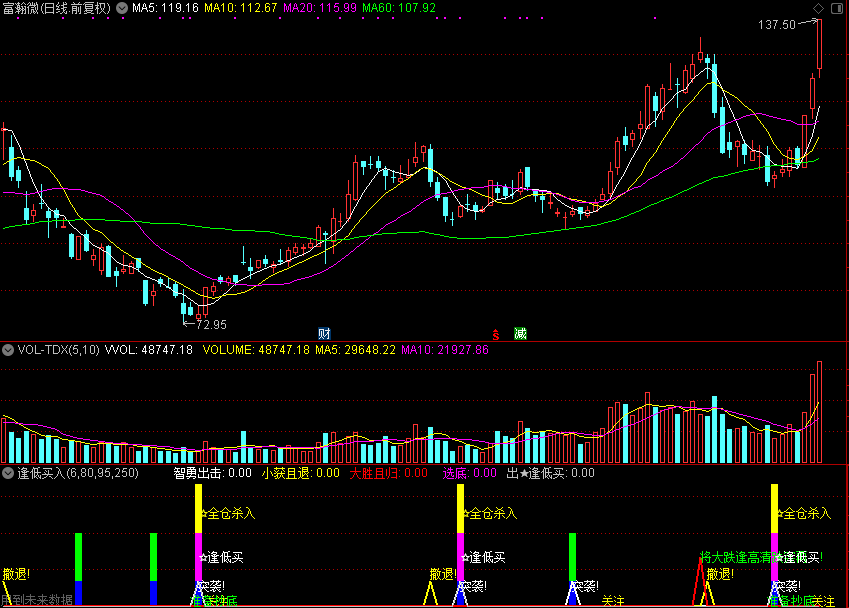Click the tall red last-day volume bar
This screenshot has height=608, width=849.
pyautogui.click(x=819, y=412)
